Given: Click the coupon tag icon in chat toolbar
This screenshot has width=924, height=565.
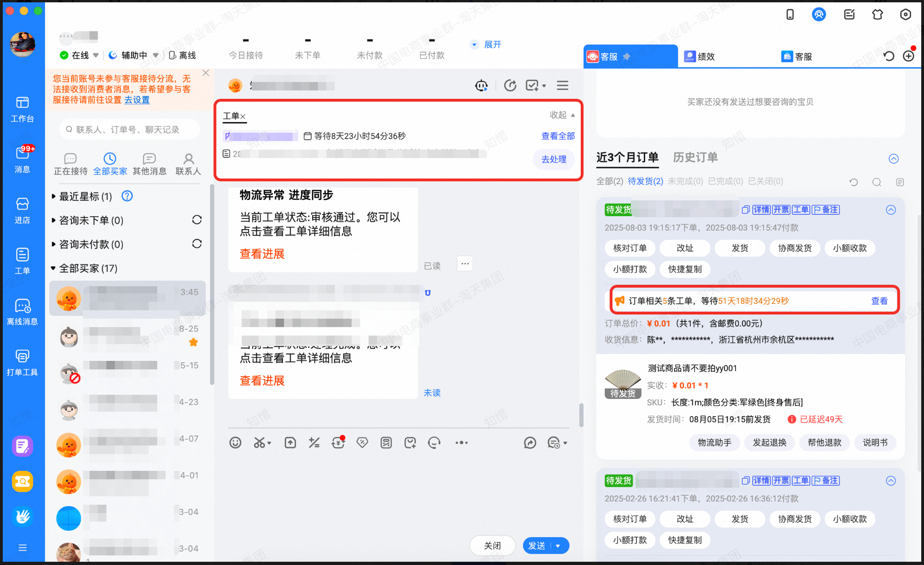Looking at the screenshot, I should pyautogui.click(x=362, y=443).
